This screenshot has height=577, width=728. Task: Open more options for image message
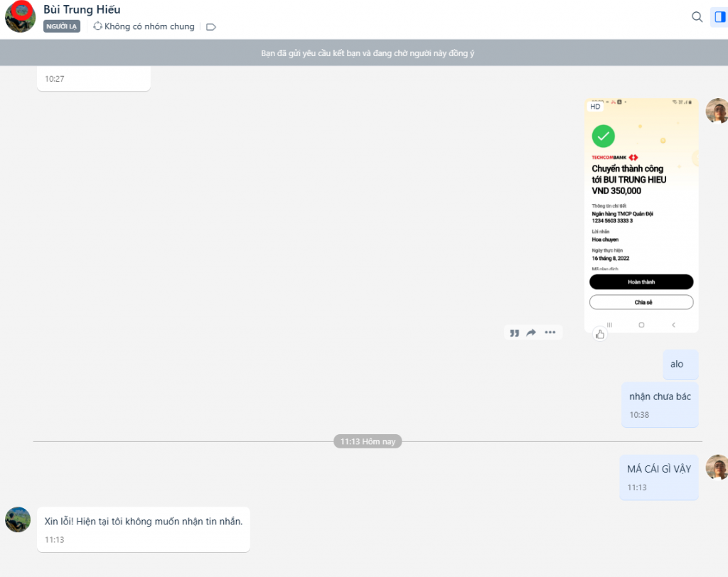pyautogui.click(x=550, y=333)
